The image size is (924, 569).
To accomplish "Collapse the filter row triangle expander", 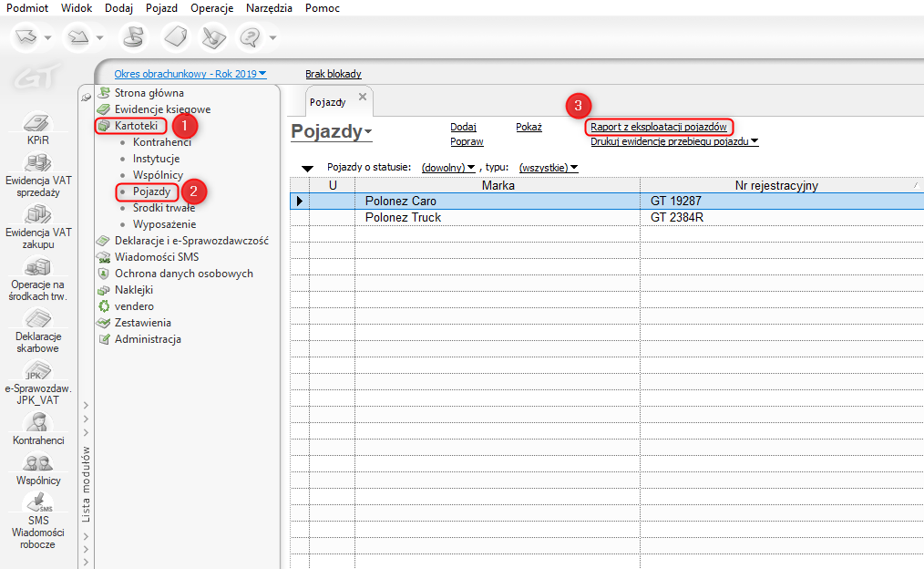I will 307,169.
